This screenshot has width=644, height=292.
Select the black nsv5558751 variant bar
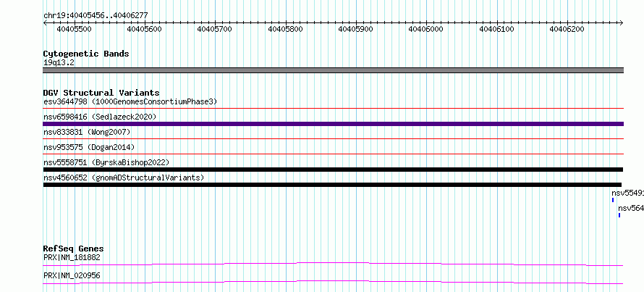pyautogui.click(x=333, y=170)
